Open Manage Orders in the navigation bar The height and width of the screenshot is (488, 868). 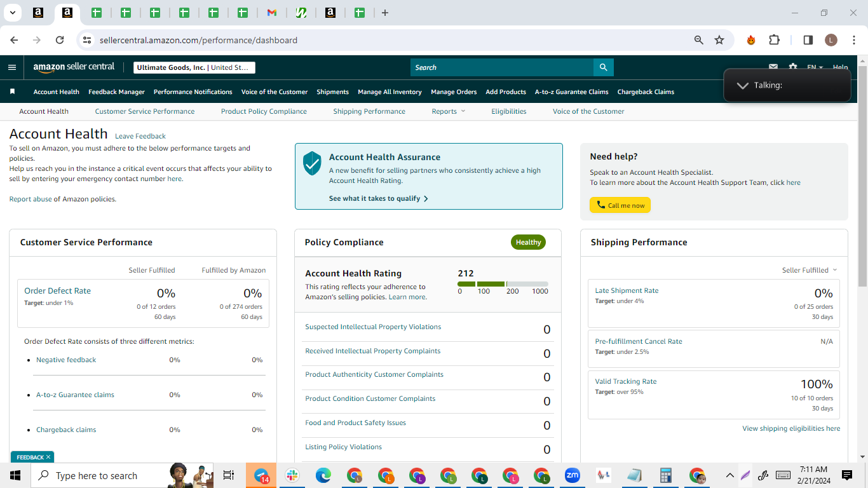click(x=454, y=91)
